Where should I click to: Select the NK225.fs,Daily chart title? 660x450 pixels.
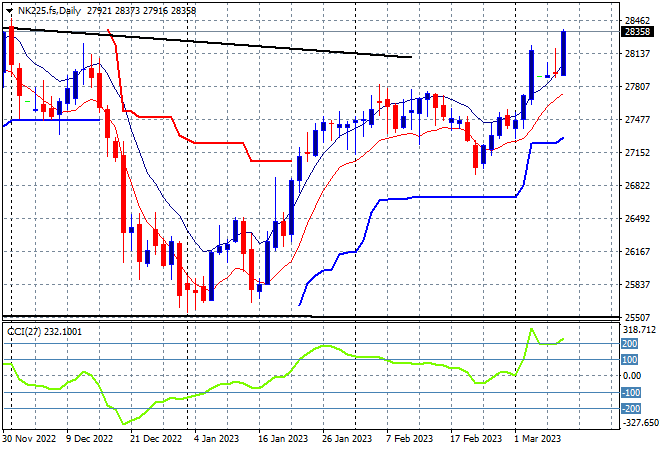[x=49, y=11]
